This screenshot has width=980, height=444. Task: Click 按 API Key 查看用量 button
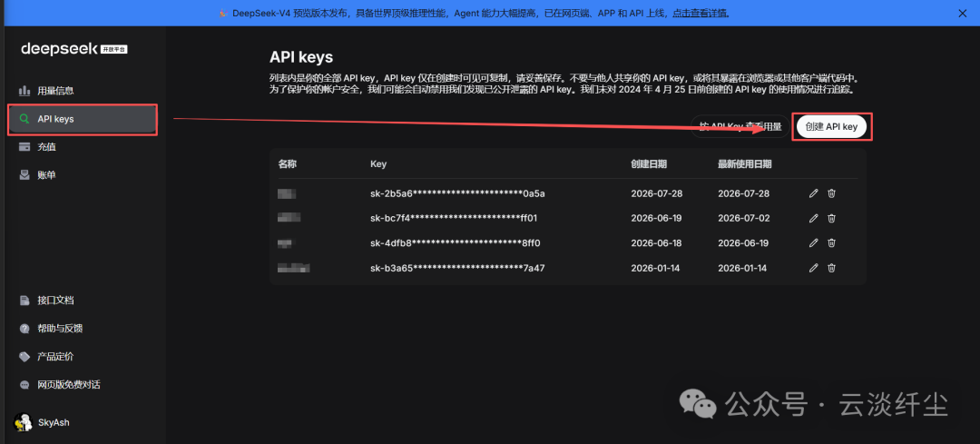coord(740,126)
